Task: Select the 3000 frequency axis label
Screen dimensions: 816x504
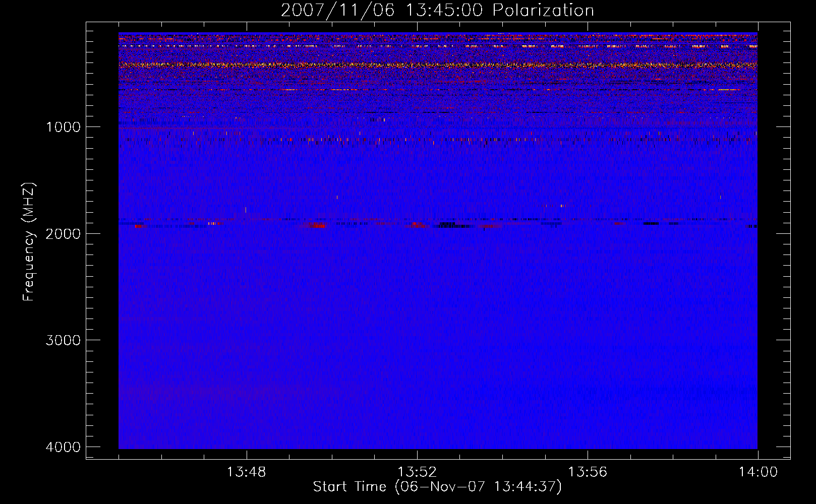Action: pyautogui.click(x=63, y=340)
